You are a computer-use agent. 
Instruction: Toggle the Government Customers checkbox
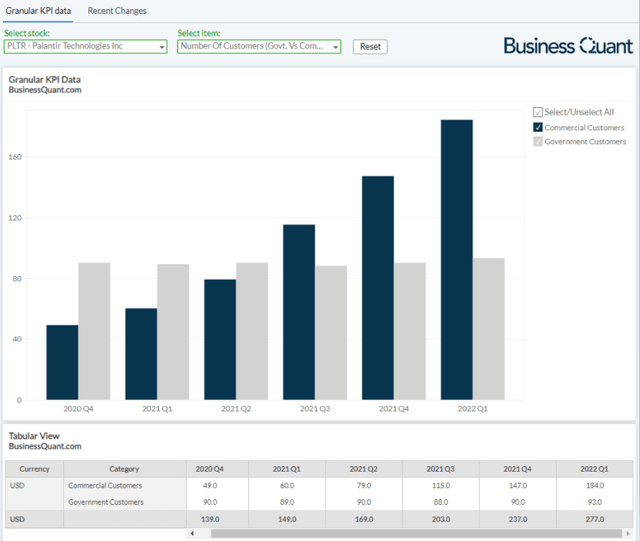(x=538, y=142)
